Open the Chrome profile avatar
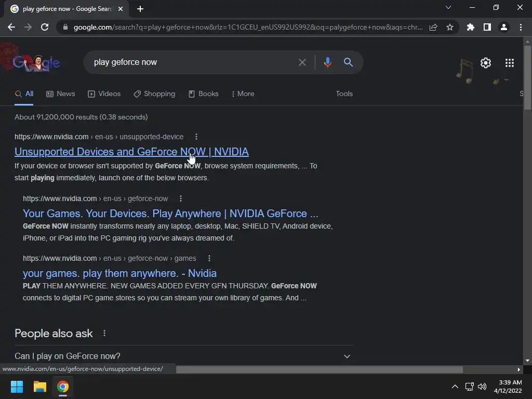The image size is (532, 399). (x=504, y=27)
